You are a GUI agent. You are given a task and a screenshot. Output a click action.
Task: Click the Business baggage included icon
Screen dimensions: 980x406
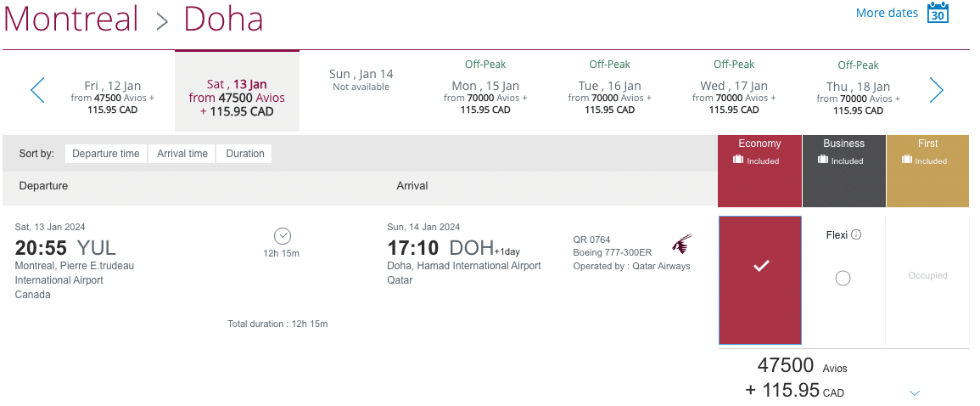pos(823,161)
